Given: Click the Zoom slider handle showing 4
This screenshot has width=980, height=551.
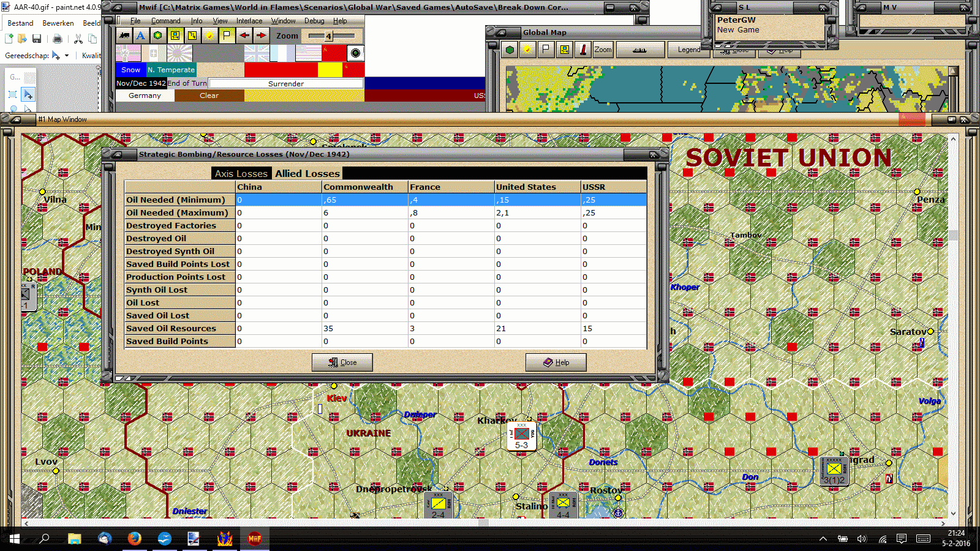Looking at the screenshot, I should [328, 36].
